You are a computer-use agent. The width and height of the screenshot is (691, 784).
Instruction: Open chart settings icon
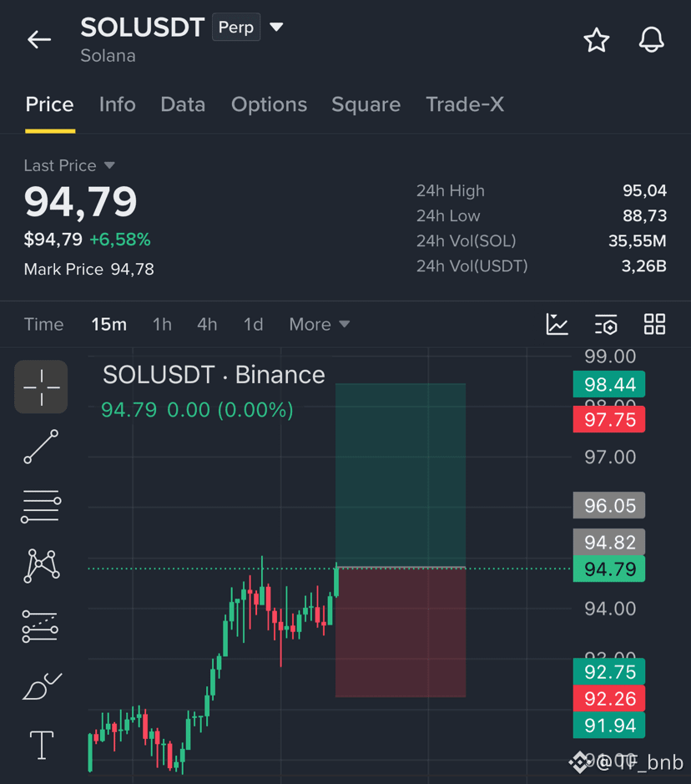(606, 324)
